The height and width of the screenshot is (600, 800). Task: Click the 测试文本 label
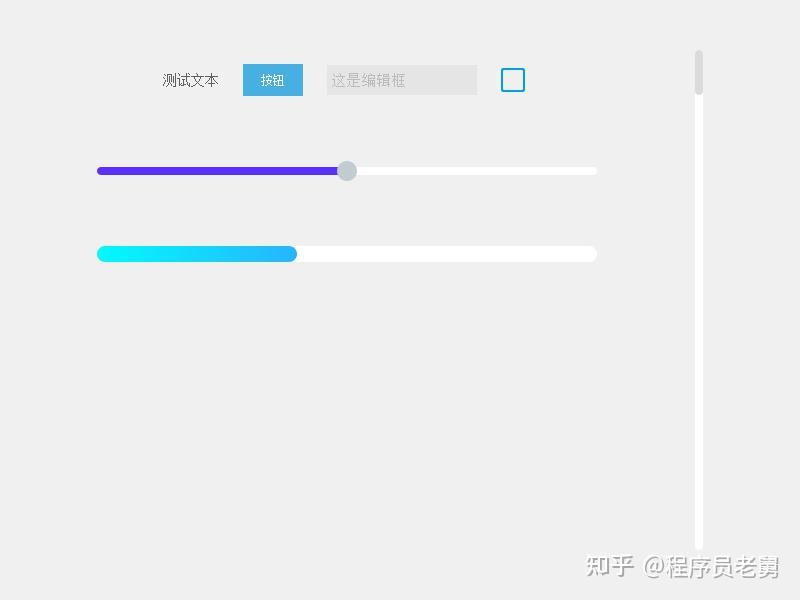188,80
